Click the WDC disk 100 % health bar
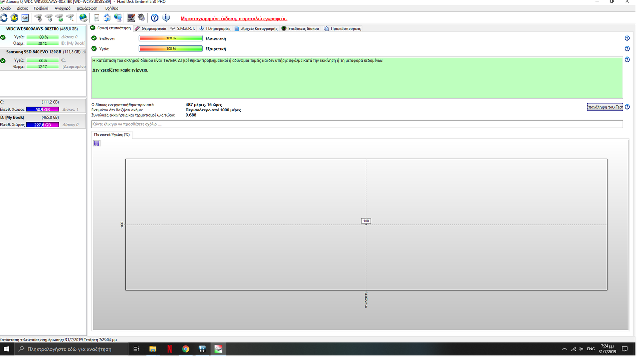The image size is (644, 362). click(x=43, y=37)
